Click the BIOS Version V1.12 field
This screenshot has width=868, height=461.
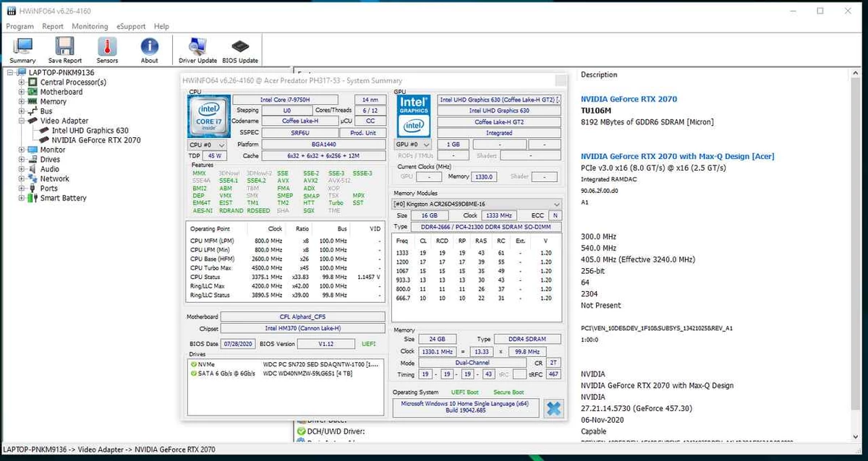click(x=326, y=344)
